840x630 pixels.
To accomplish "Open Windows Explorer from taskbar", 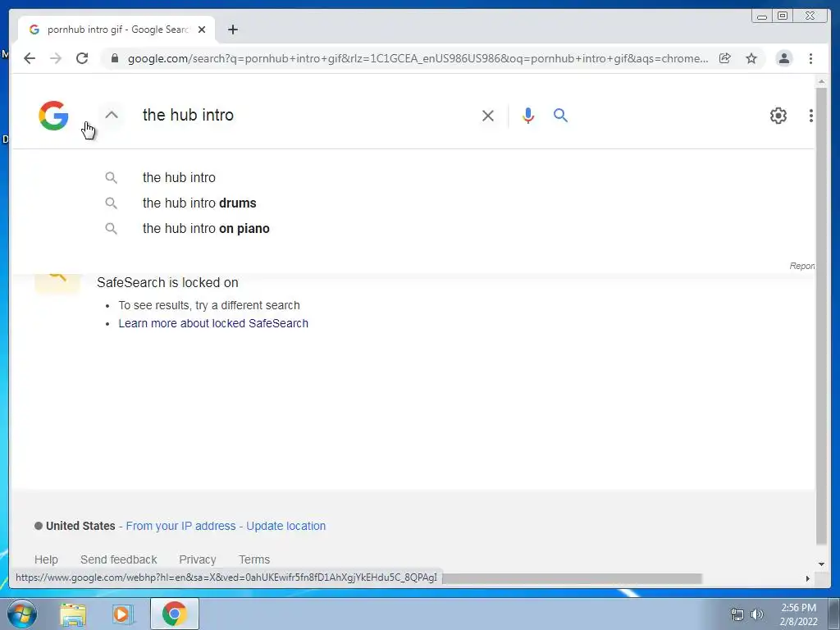I will coord(73,614).
